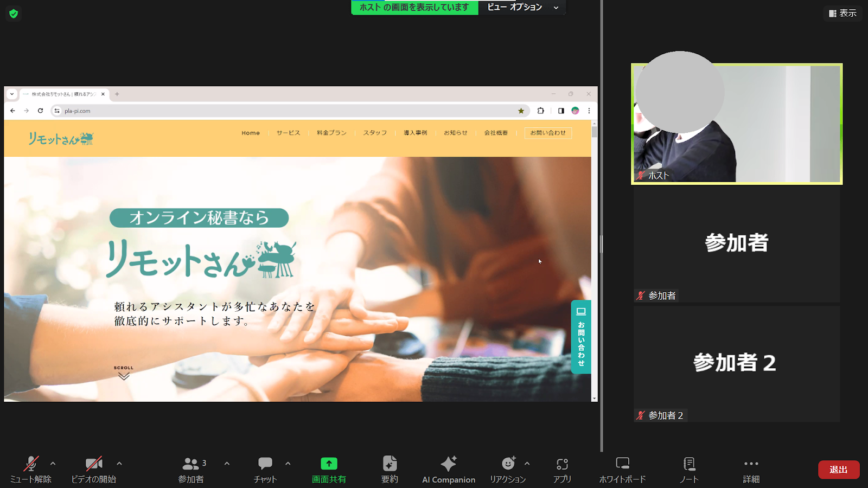868x488 pixels.
Task: Click the green 画面共有 share screen button
Action: [329, 470]
